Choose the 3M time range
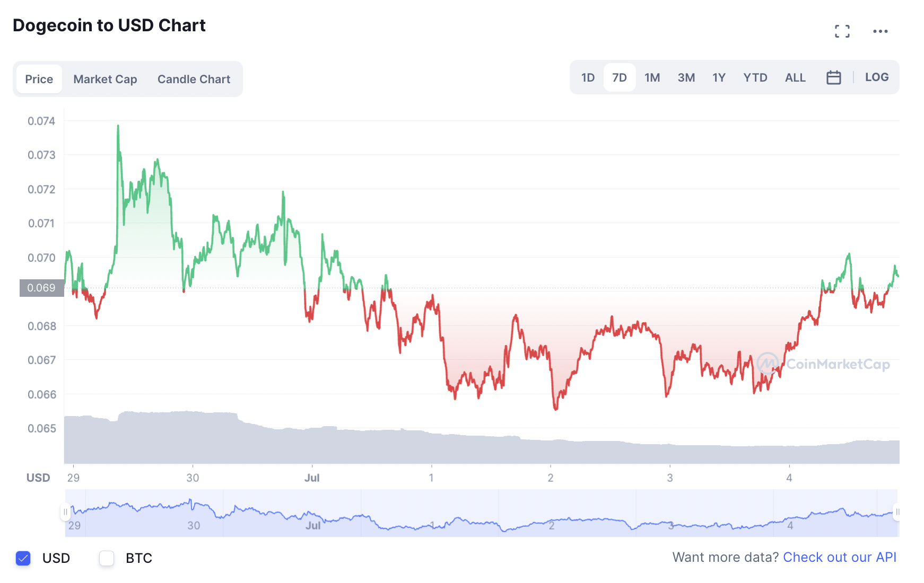924x583 pixels. pos(686,78)
